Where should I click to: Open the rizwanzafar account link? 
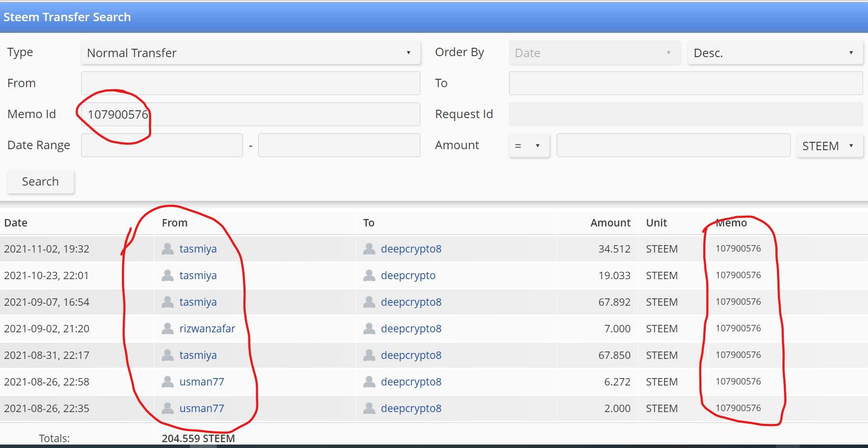tap(208, 328)
